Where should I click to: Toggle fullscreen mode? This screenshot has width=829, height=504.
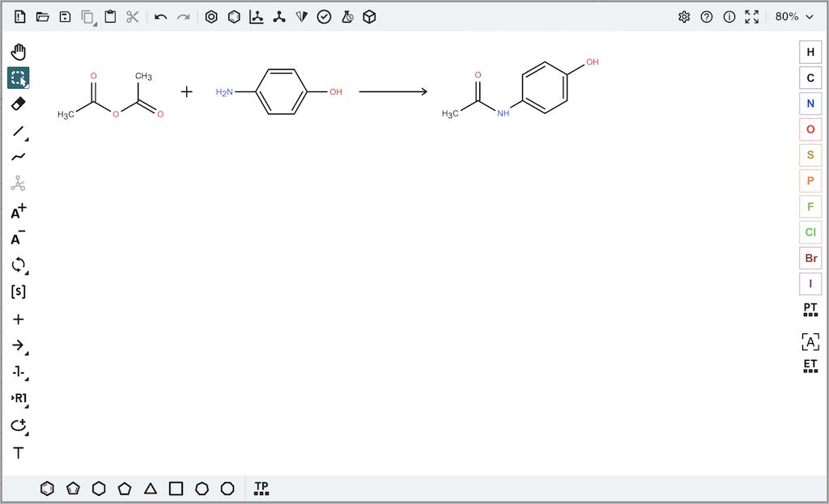752,17
